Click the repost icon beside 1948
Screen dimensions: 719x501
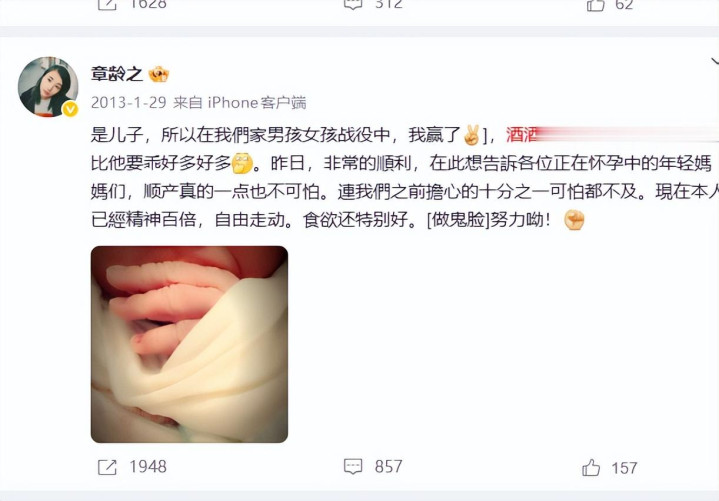point(107,467)
